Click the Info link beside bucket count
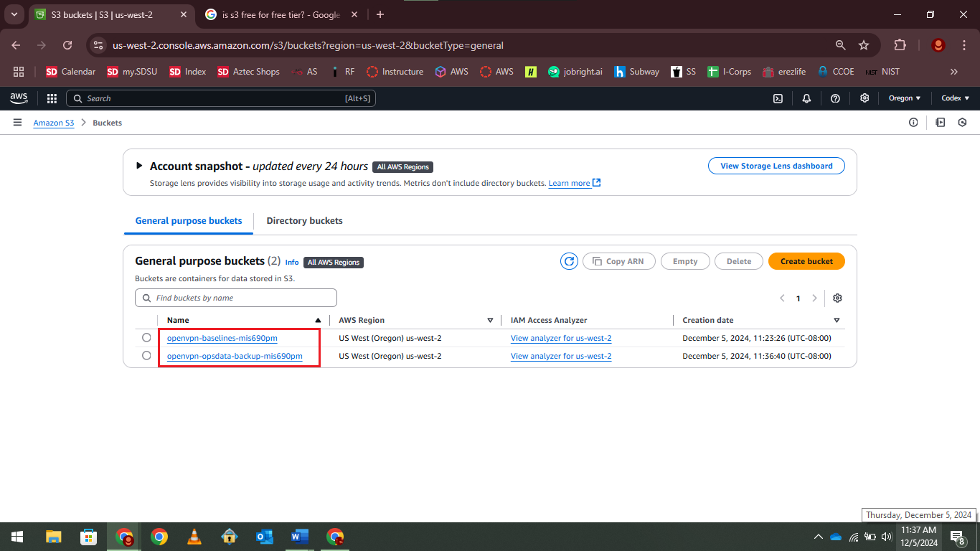The height and width of the screenshot is (551, 980). pyautogui.click(x=292, y=263)
